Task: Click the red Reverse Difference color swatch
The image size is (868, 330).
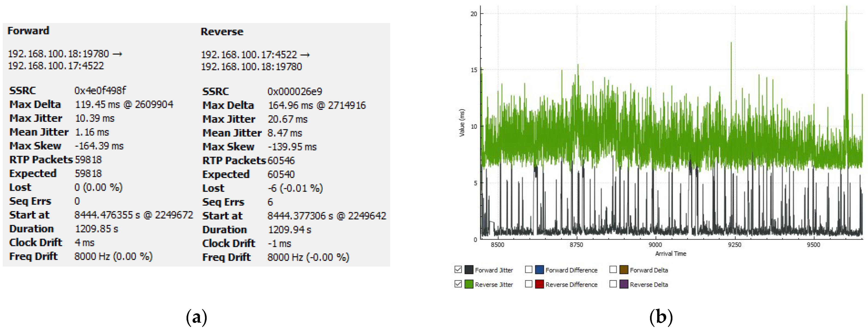Action: pyautogui.click(x=540, y=284)
